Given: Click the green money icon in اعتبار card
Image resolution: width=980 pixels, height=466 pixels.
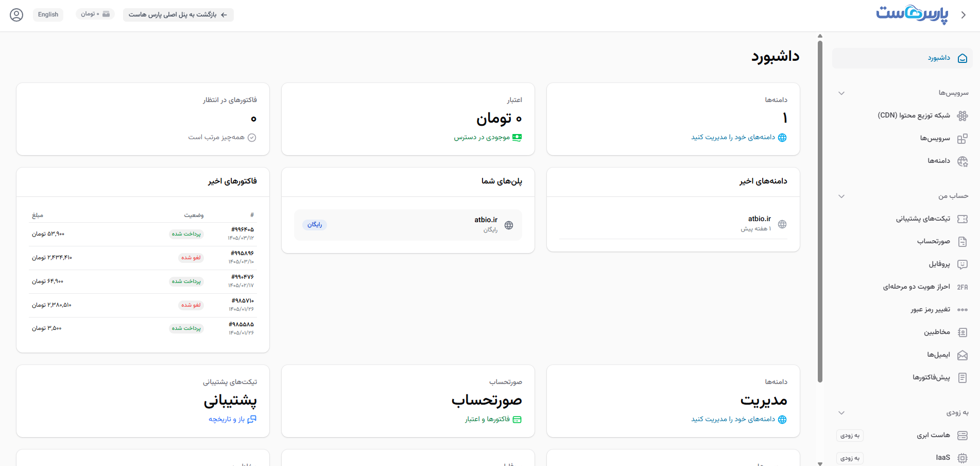Looking at the screenshot, I should pos(517,138).
